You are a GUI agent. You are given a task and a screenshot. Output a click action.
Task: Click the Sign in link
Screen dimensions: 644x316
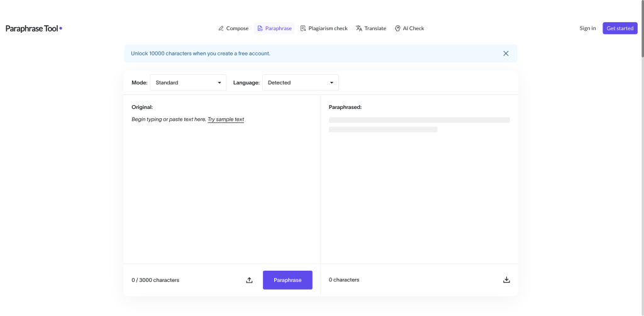tap(587, 28)
